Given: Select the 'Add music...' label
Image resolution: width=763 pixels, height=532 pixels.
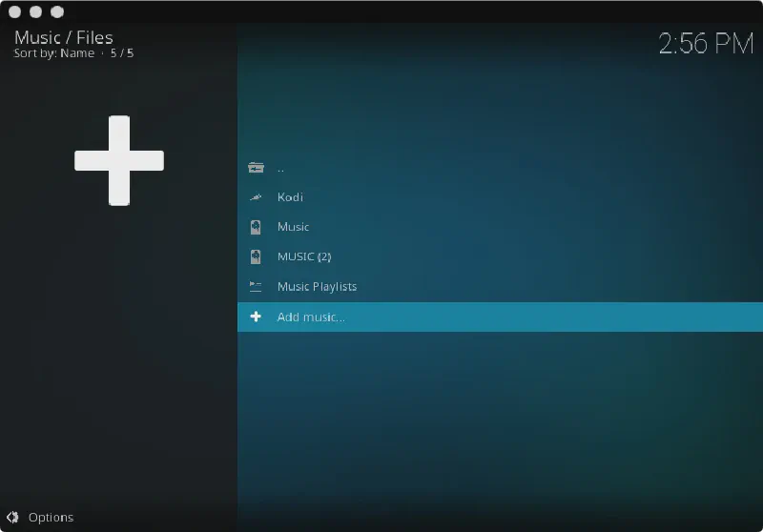Looking at the screenshot, I should coord(311,317).
